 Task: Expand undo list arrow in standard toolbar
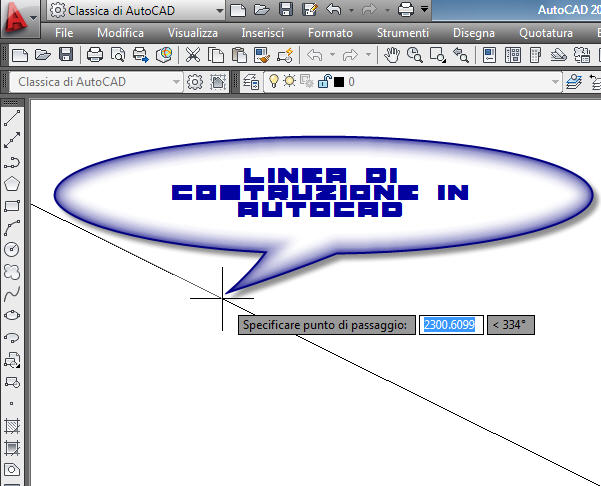click(x=332, y=55)
